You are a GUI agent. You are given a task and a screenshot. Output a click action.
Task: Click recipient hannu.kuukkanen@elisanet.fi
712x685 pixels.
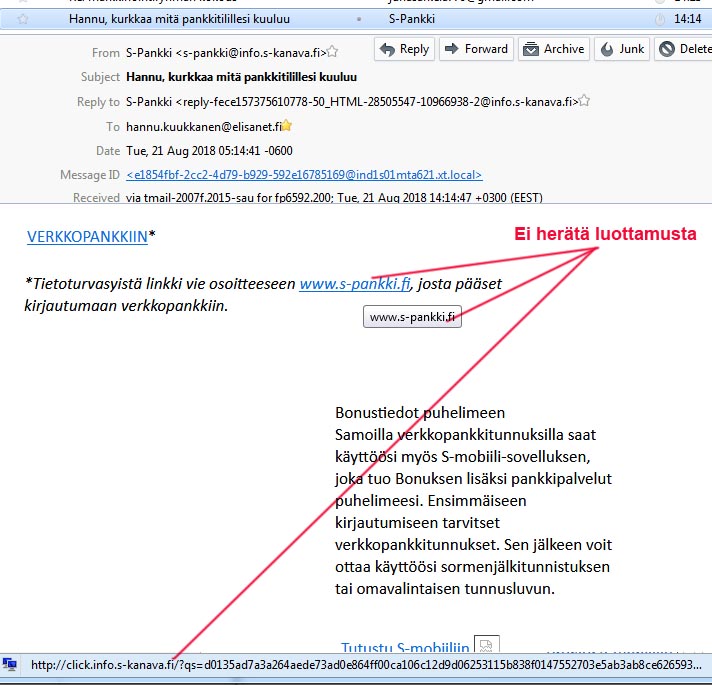coord(204,127)
